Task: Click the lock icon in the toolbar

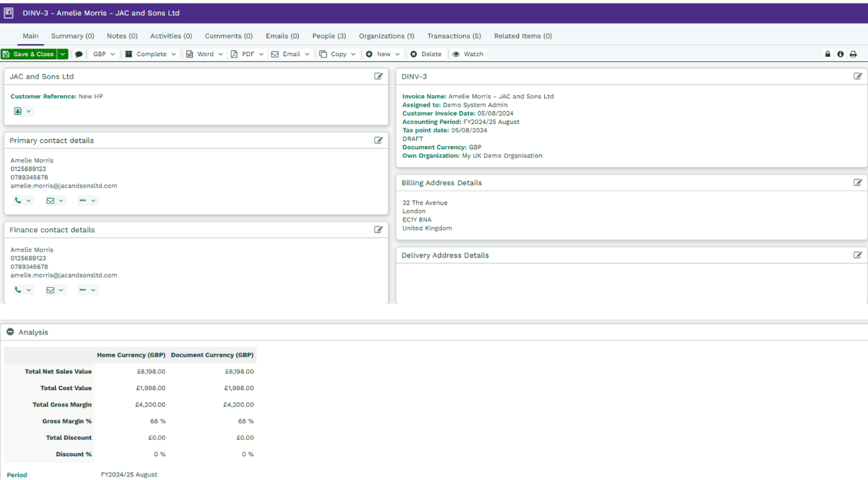Action: (x=828, y=54)
